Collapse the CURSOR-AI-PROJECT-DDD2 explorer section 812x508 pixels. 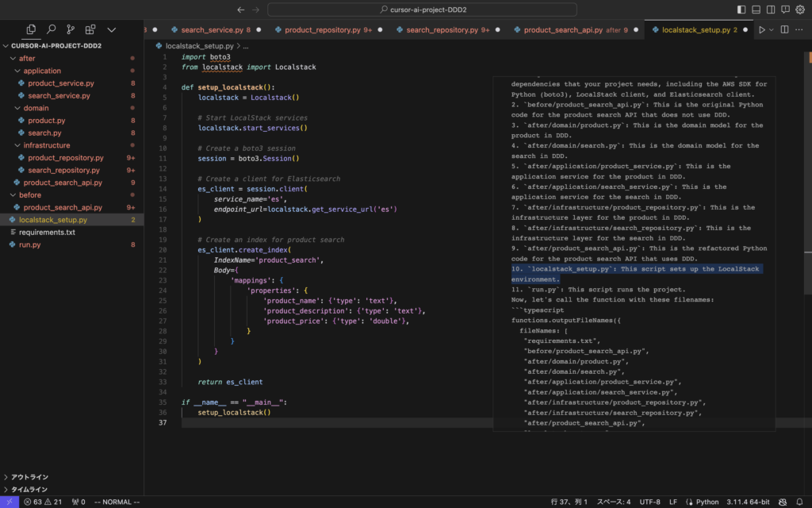pos(56,45)
